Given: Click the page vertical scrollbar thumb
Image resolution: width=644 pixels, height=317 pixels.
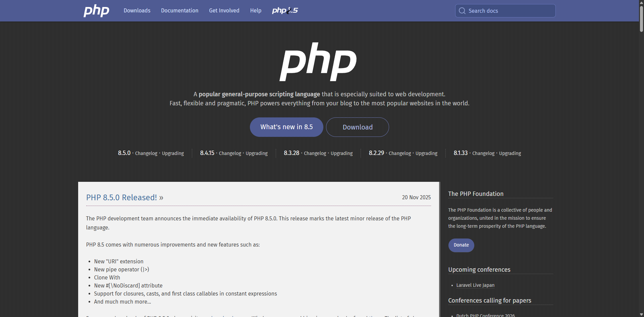Looking at the screenshot, I should [641, 18].
